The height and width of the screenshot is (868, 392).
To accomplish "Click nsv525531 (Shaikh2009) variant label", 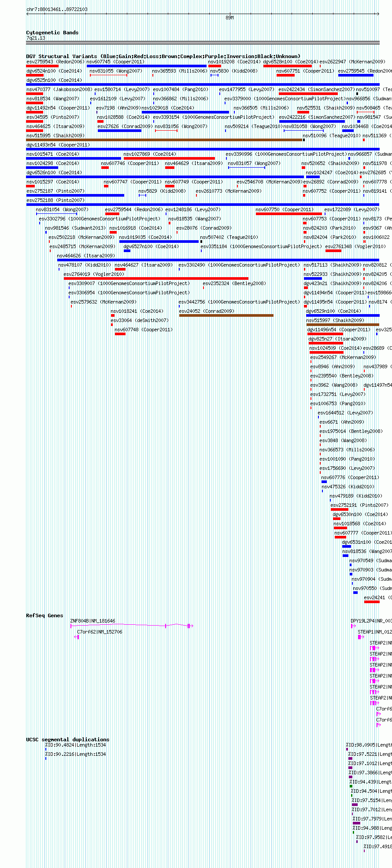I will [325, 108].
